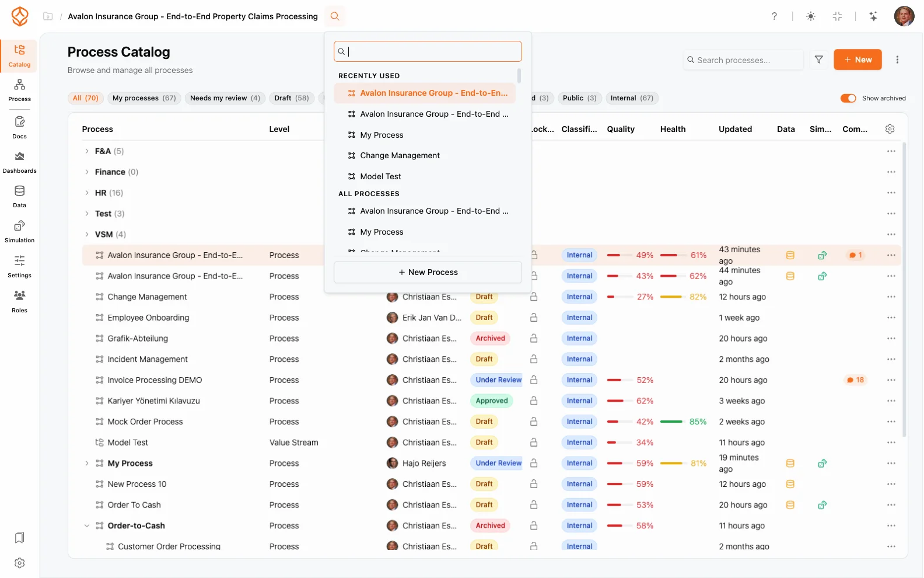Image resolution: width=924 pixels, height=578 pixels.
Task: Select the Internal (67) tab
Action: pos(632,98)
